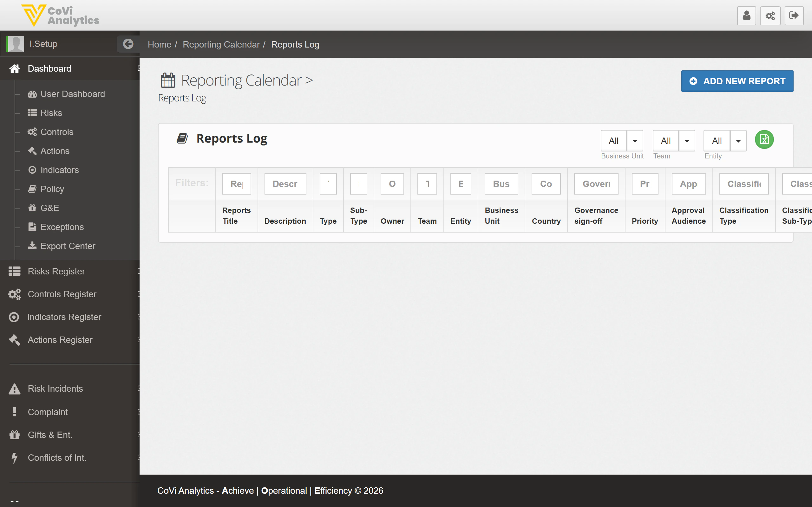Image resolution: width=812 pixels, height=507 pixels.
Task: Click the user profile icon top right
Action: click(746, 16)
